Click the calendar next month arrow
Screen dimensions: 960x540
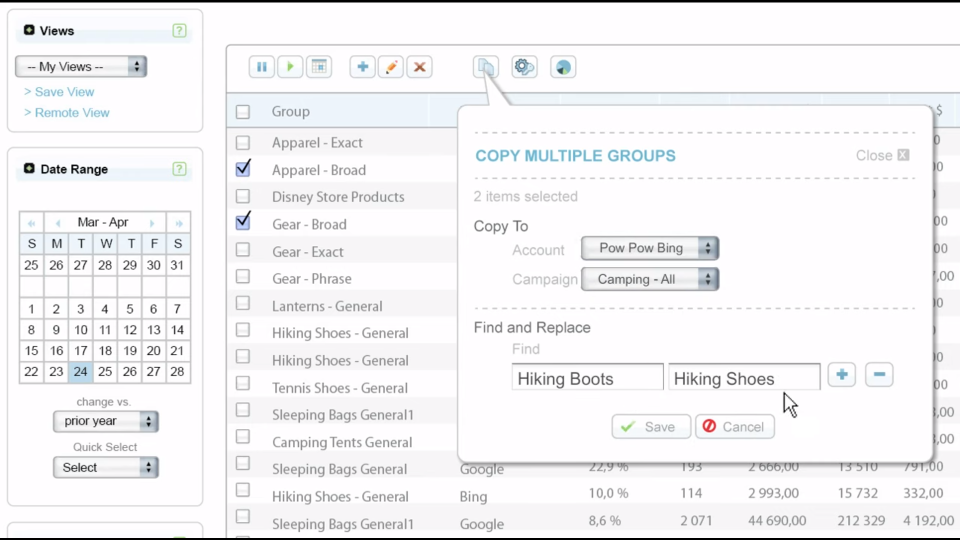click(152, 223)
